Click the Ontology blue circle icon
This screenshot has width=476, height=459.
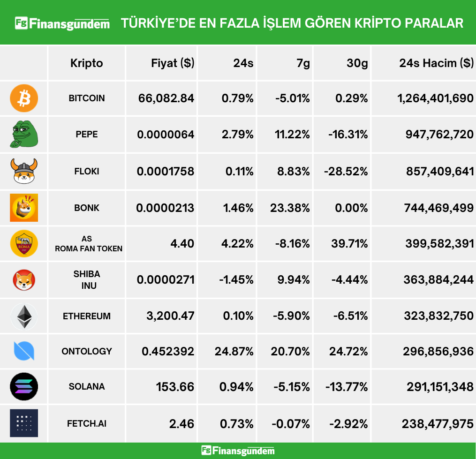24,351
